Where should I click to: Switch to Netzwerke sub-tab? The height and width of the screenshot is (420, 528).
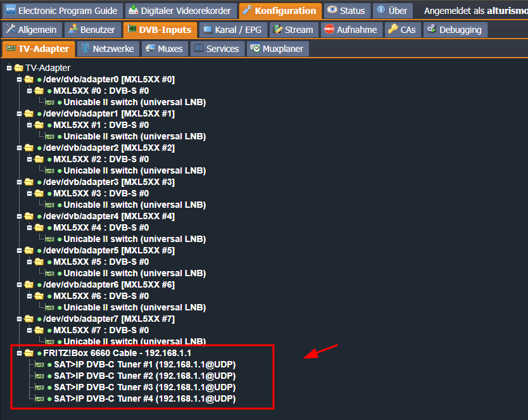[108, 49]
